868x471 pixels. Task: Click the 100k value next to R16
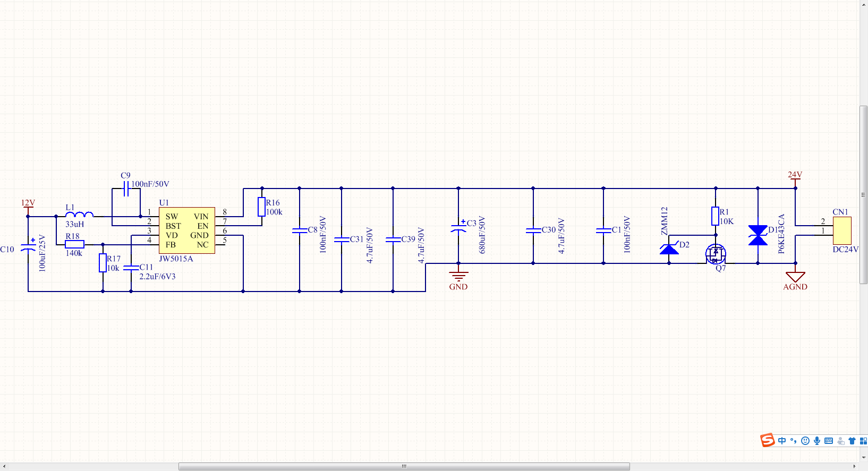click(x=274, y=212)
